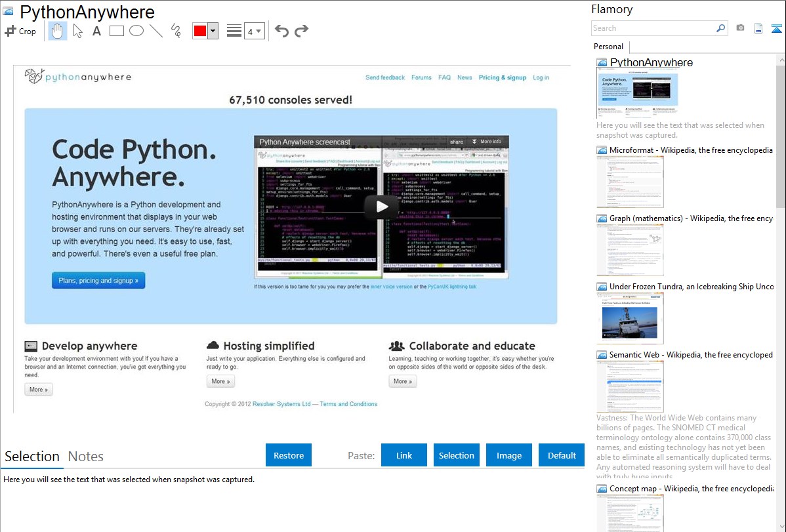
Task: Click the PythonAnywhere title in the sidebar list
Action: click(651, 63)
